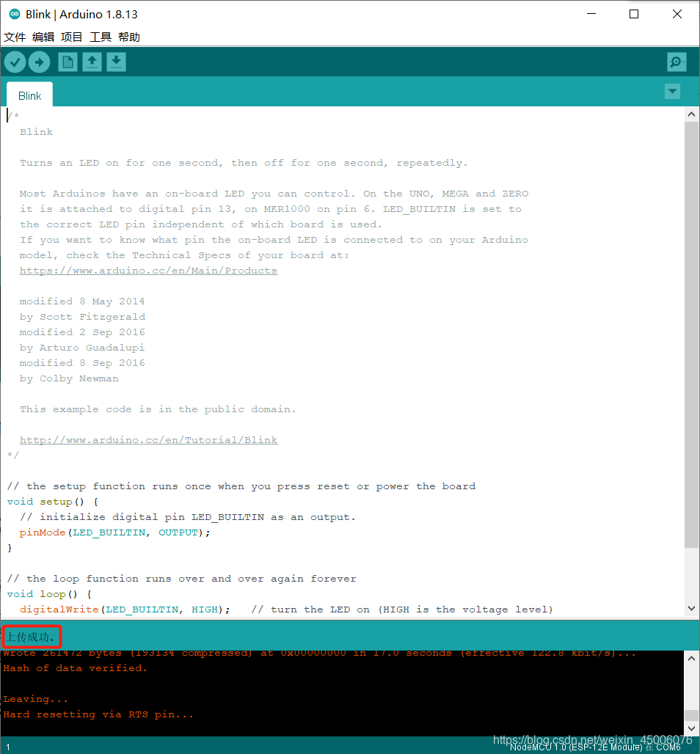Click the console scrollbar down arrow
Image resolution: width=700 pixels, height=754 pixels.
[x=691, y=728]
